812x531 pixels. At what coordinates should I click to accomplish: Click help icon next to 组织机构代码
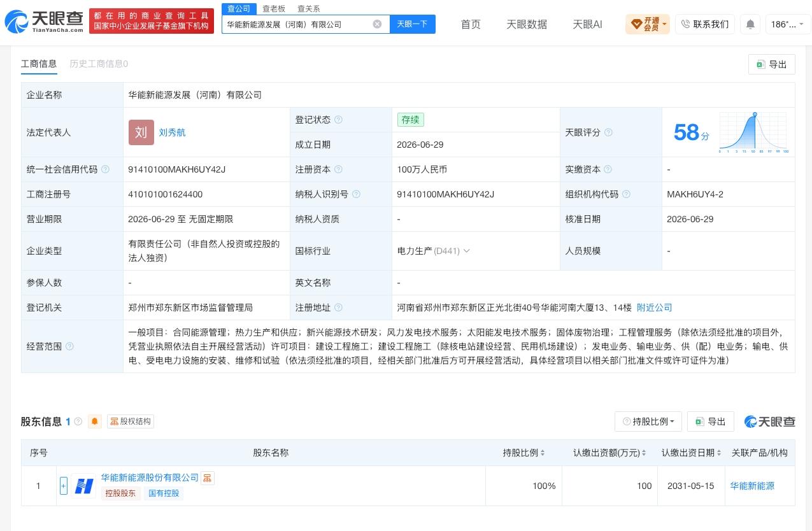[626, 194]
